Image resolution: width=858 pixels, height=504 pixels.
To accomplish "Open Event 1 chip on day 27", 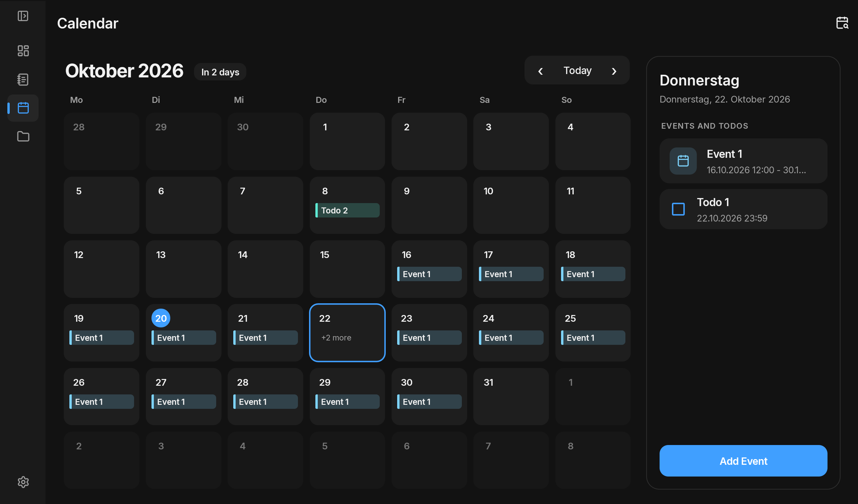I will coord(184,402).
